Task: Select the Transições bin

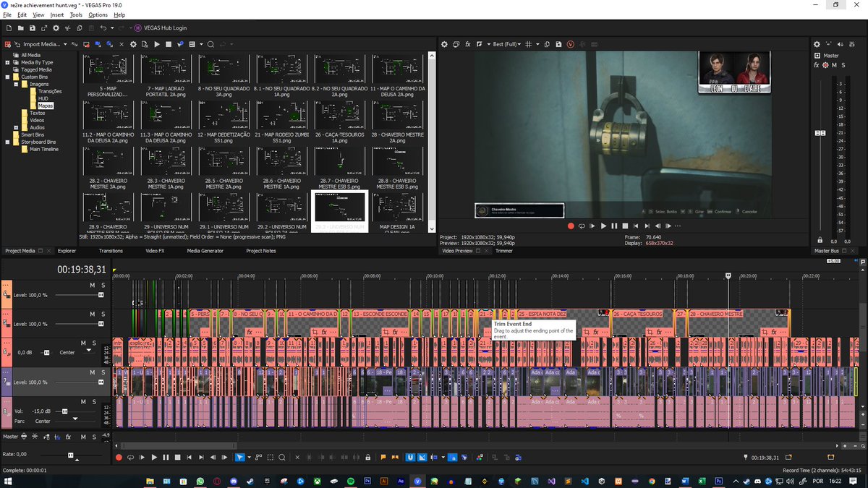Action: (50, 91)
